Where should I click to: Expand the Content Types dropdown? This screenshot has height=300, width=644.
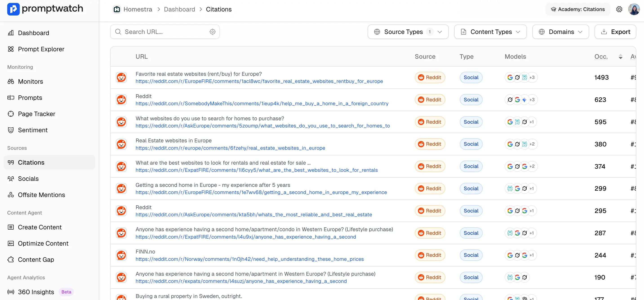(491, 32)
